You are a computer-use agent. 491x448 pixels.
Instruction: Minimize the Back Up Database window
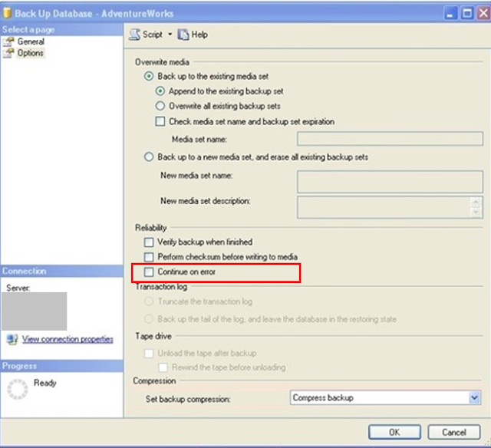pyautogui.click(x=450, y=13)
